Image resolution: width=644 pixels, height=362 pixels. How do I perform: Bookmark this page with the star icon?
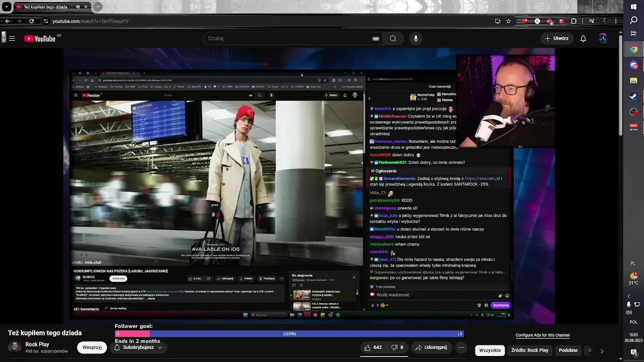[509, 21]
